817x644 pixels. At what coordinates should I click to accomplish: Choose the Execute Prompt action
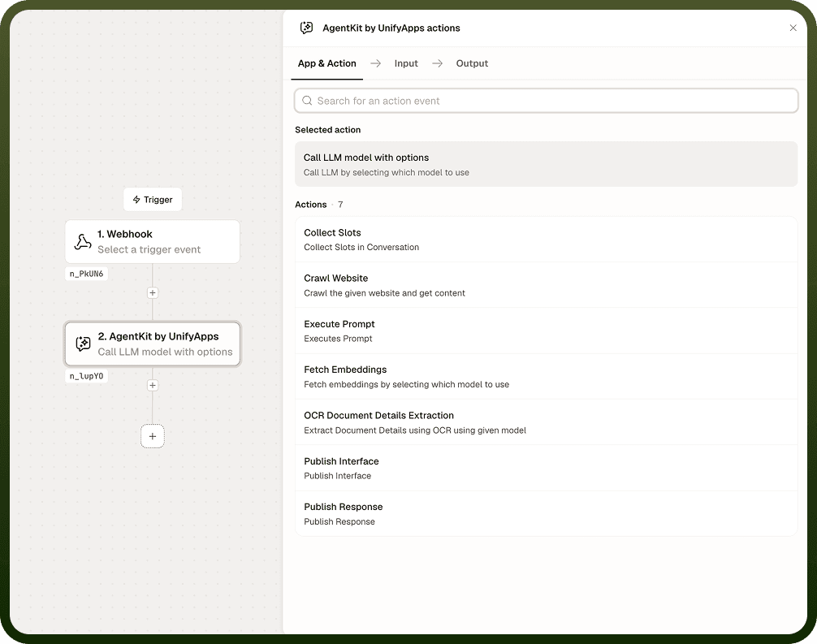(x=546, y=331)
